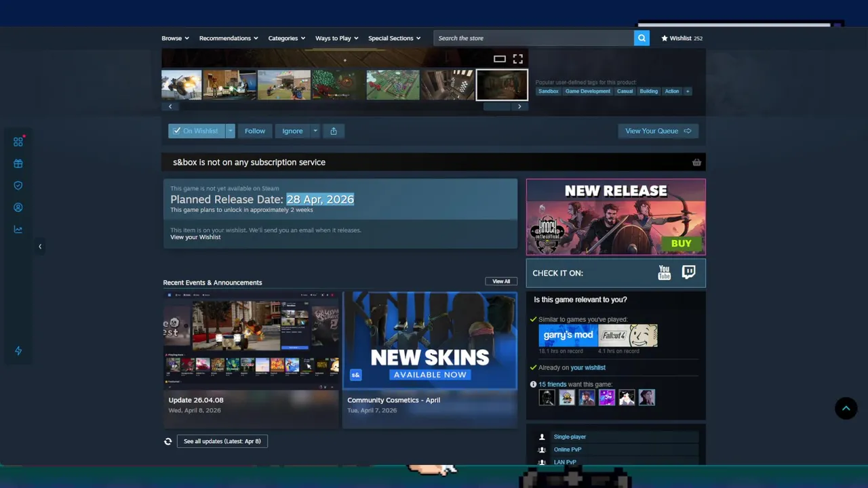Expand the Special Sections menu
Screen dimensions: 868x488
click(x=395, y=38)
